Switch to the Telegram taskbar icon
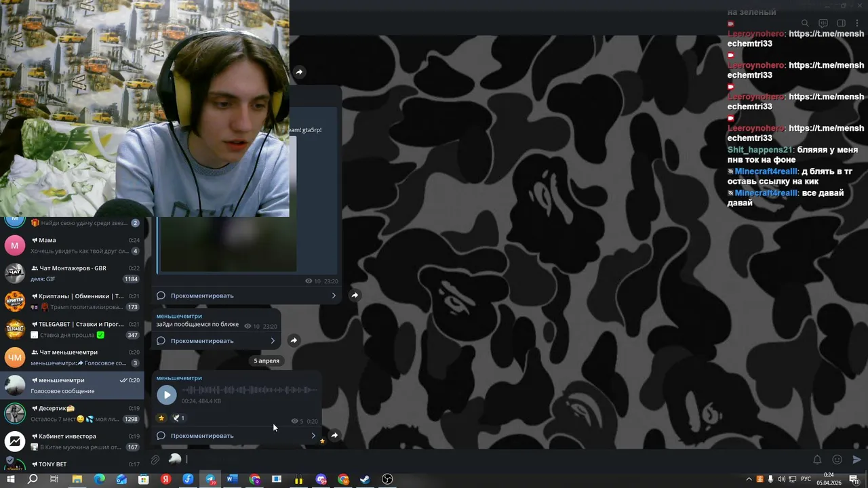Screen dimensions: 868x488 [x=210, y=479]
